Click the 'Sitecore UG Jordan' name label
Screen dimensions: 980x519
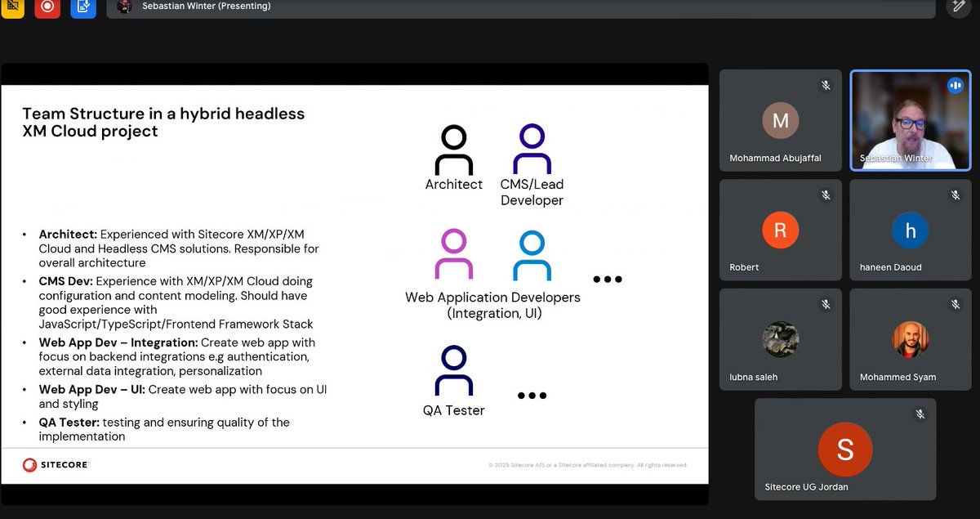[806, 487]
